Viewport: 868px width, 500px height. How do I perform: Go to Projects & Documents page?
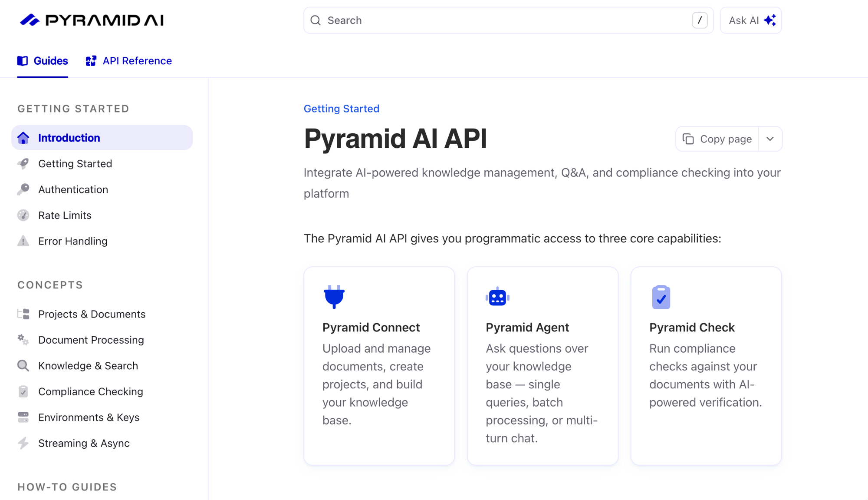tap(102, 314)
